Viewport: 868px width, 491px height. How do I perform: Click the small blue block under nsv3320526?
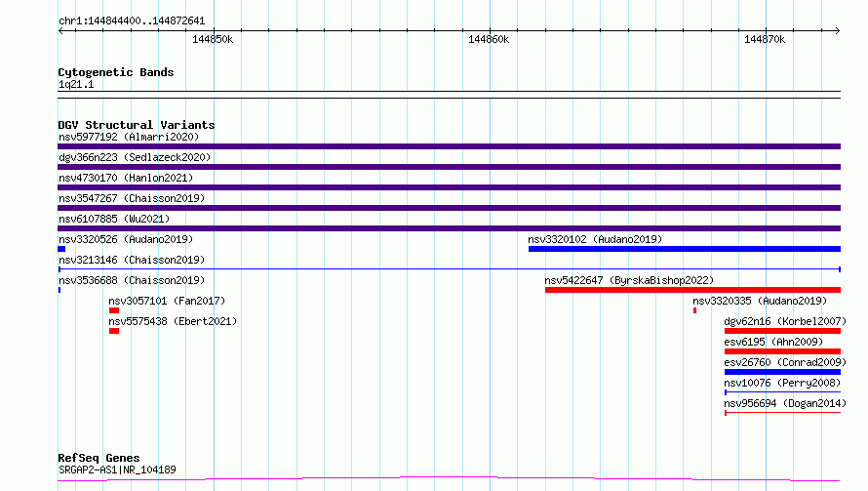[61, 249]
